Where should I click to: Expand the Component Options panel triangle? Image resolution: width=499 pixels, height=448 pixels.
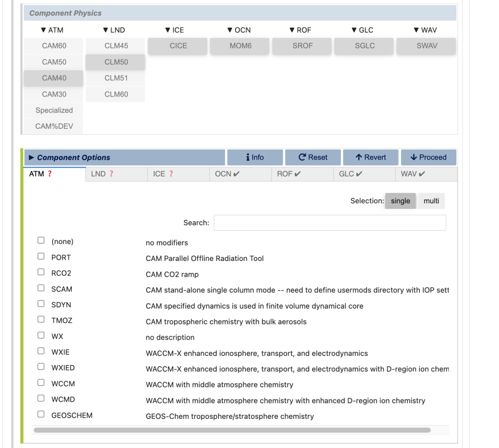(32, 157)
